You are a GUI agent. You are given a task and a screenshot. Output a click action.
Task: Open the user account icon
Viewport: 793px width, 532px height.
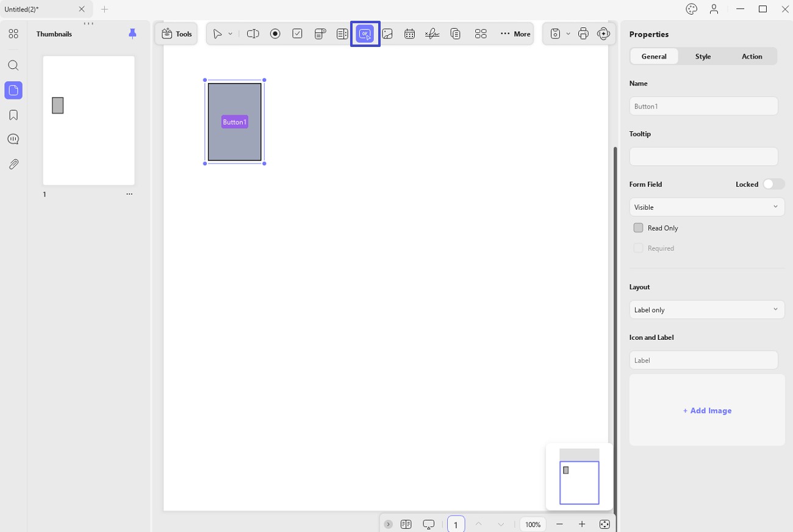point(714,9)
